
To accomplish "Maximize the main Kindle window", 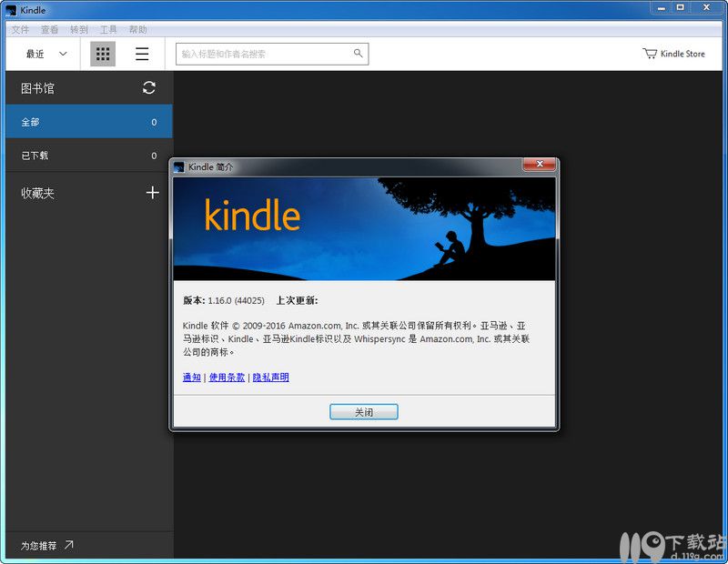I will point(681,8).
